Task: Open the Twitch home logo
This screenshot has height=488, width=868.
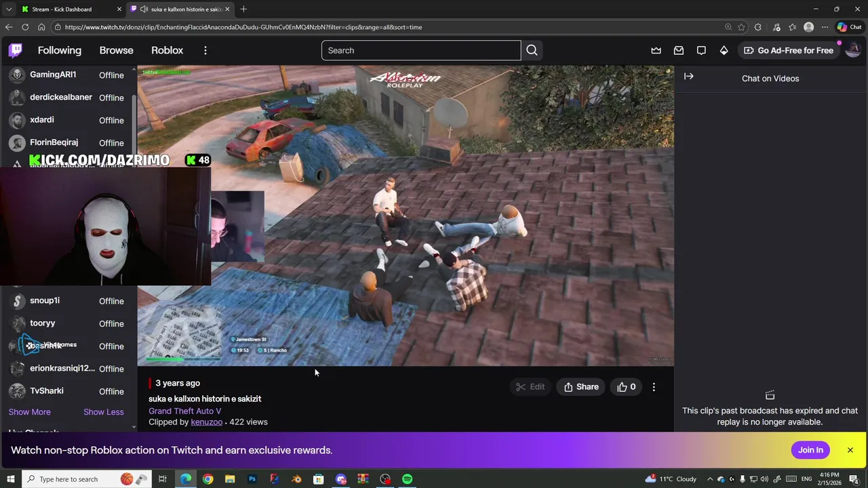Action: pos(16,50)
